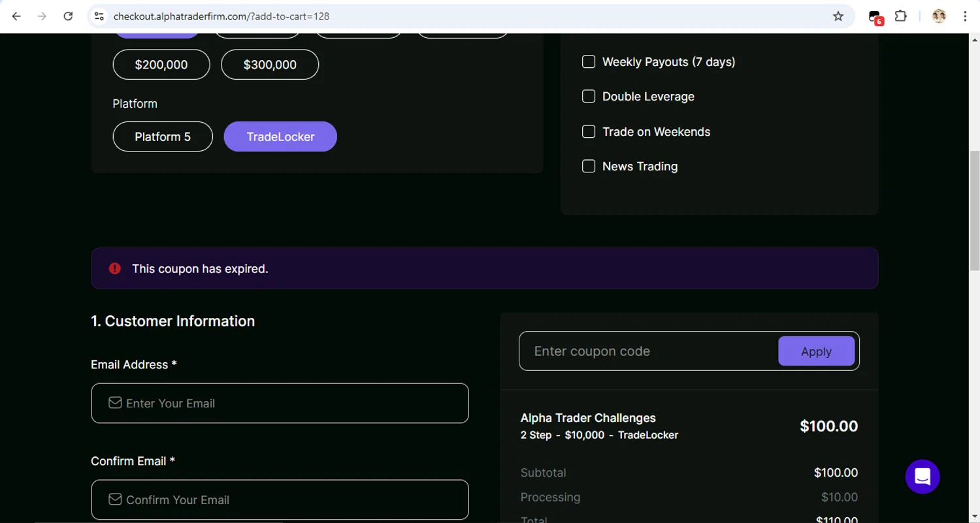Open the Chrome three-dot menu
The width and height of the screenshot is (980, 523).
pyautogui.click(x=965, y=16)
